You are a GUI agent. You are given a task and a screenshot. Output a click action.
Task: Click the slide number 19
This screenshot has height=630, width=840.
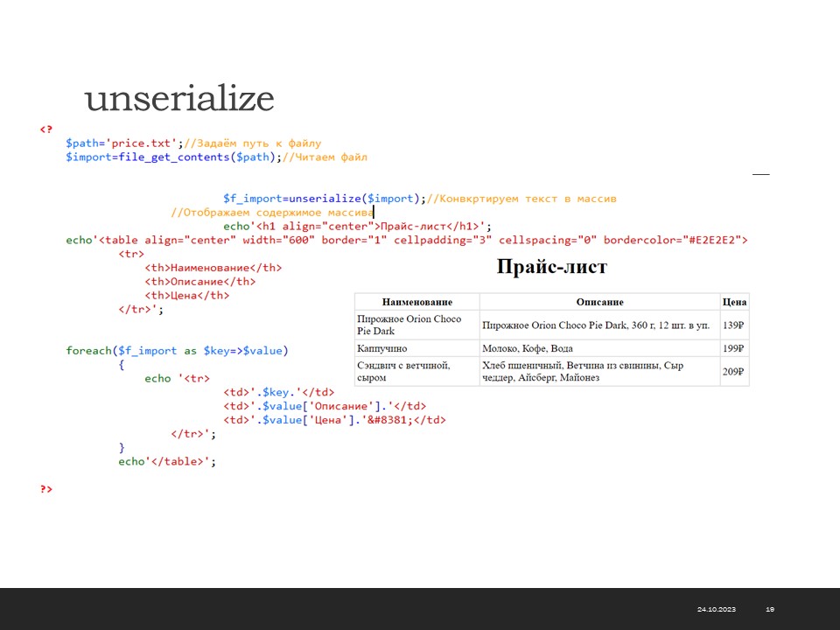pyautogui.click(x=770, y=609)
